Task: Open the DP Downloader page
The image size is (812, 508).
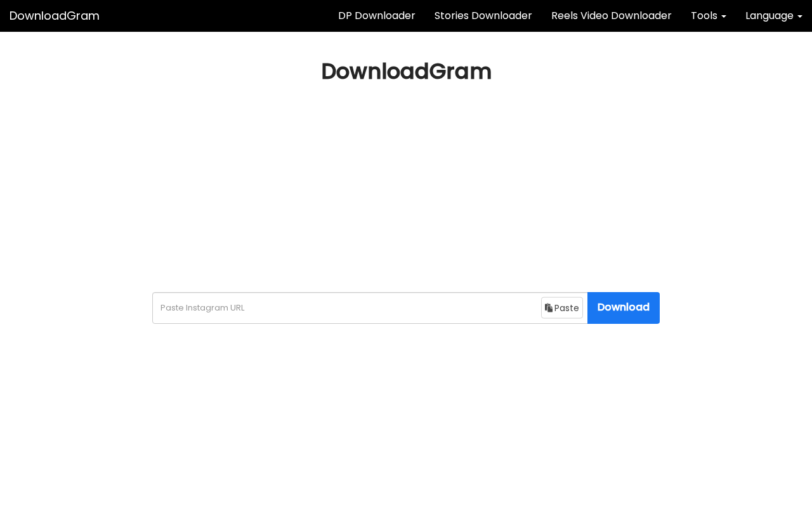Action: coord(377,16)
